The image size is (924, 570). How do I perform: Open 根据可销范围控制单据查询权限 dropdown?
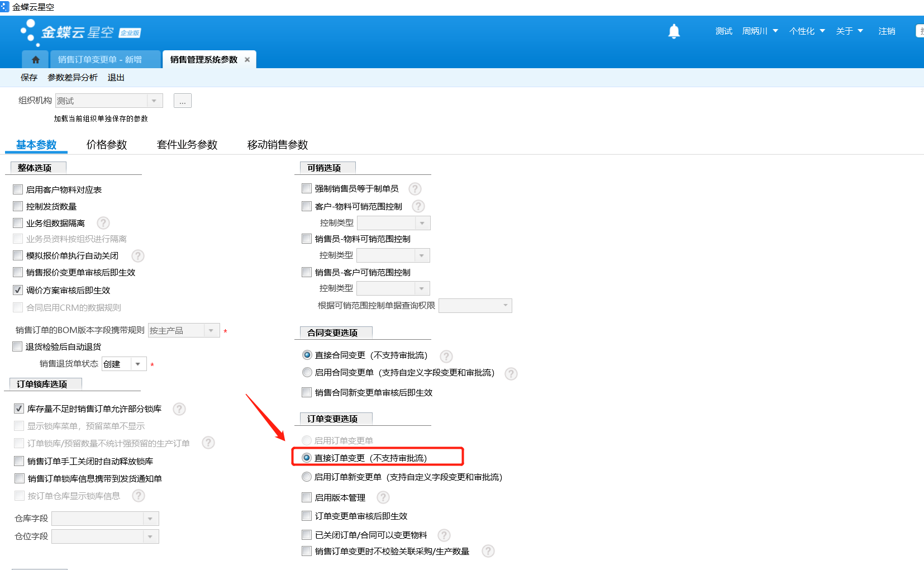point(505,306)
